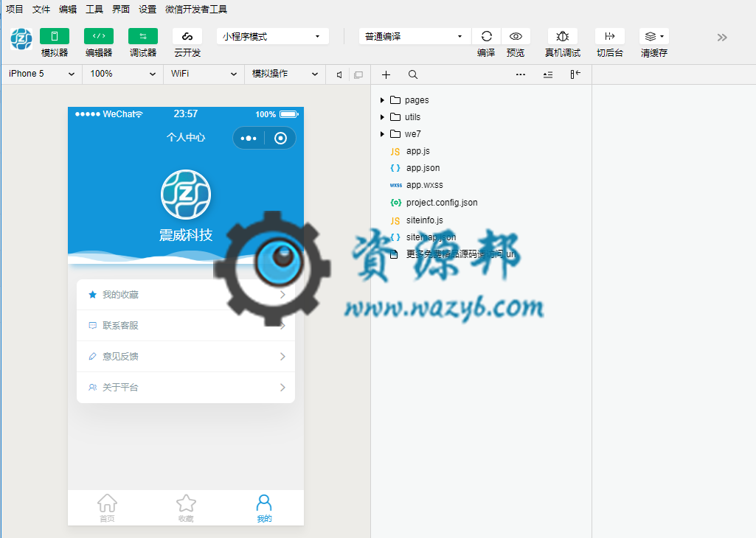
Task: Open 我的收藏 list item
Action: tap(186, 294)
